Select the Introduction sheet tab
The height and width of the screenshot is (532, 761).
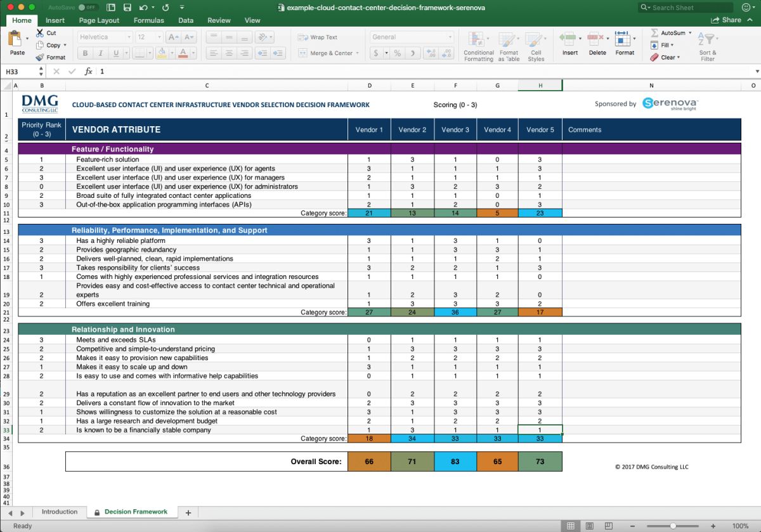(x=60, y=512)
